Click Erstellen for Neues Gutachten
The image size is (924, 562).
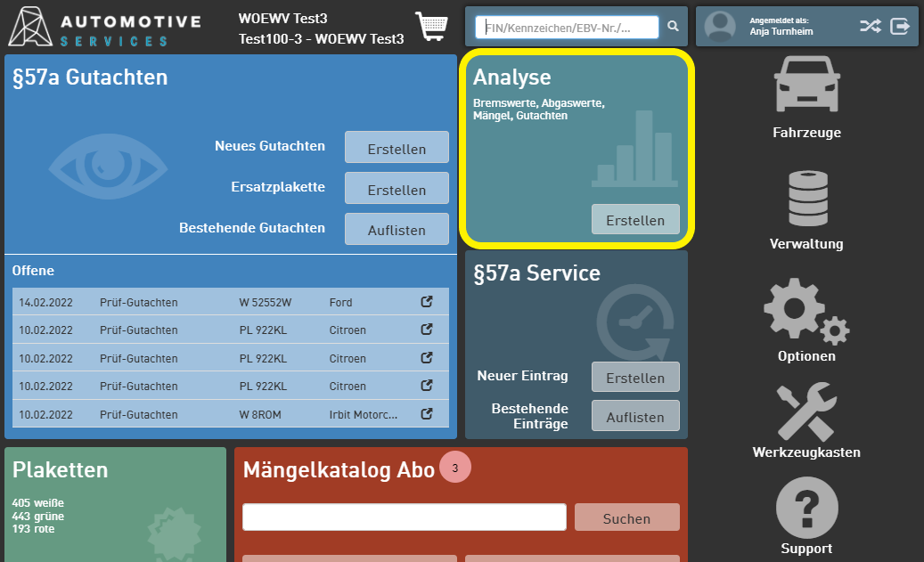click(397, 148)
